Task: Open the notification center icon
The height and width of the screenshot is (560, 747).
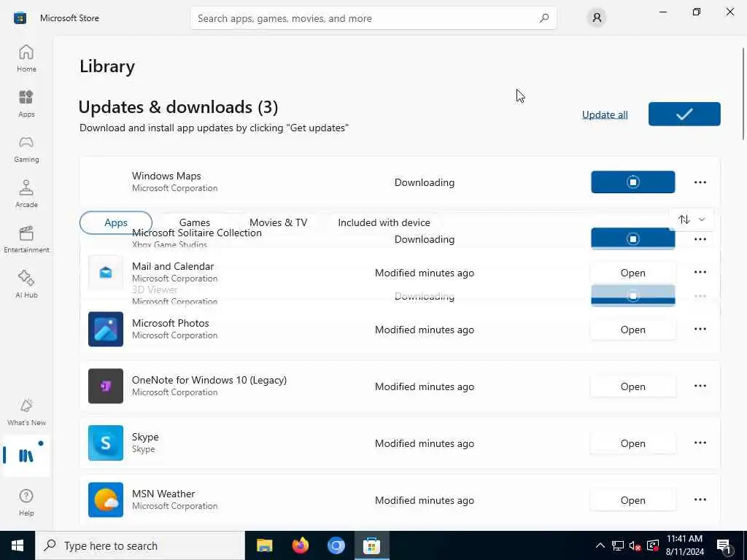Action: 724,545
